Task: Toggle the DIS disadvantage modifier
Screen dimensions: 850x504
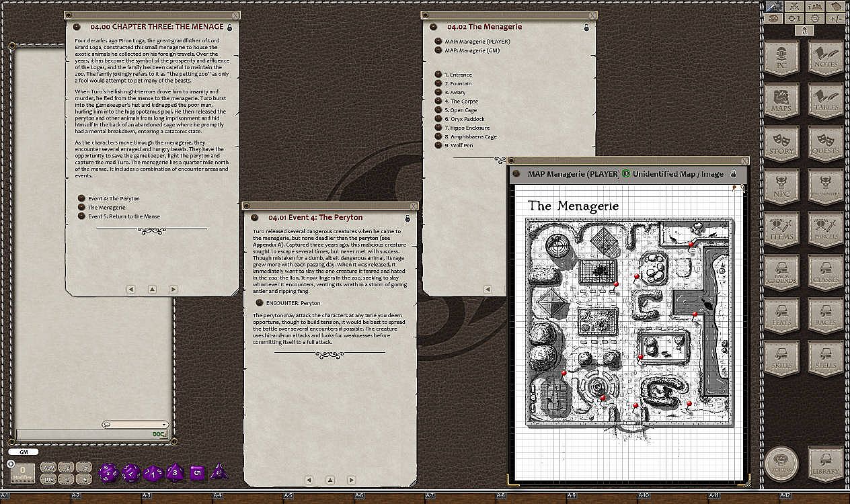Action: click(x=48, y=479)
